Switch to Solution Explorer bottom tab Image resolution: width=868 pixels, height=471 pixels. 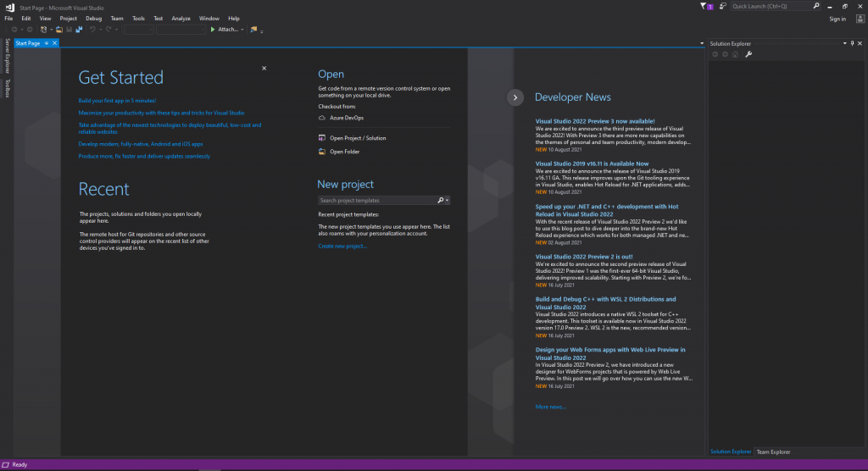point(731,452)
